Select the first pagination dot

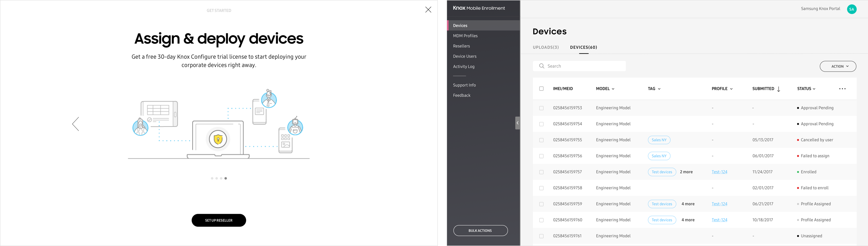point(212,178)
